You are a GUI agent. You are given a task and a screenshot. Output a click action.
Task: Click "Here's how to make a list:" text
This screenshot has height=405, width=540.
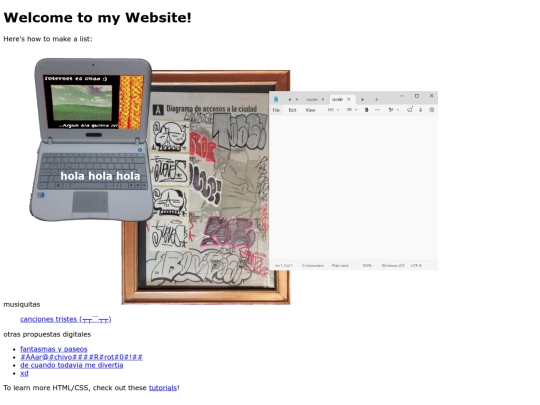click(x=48, y=39)
